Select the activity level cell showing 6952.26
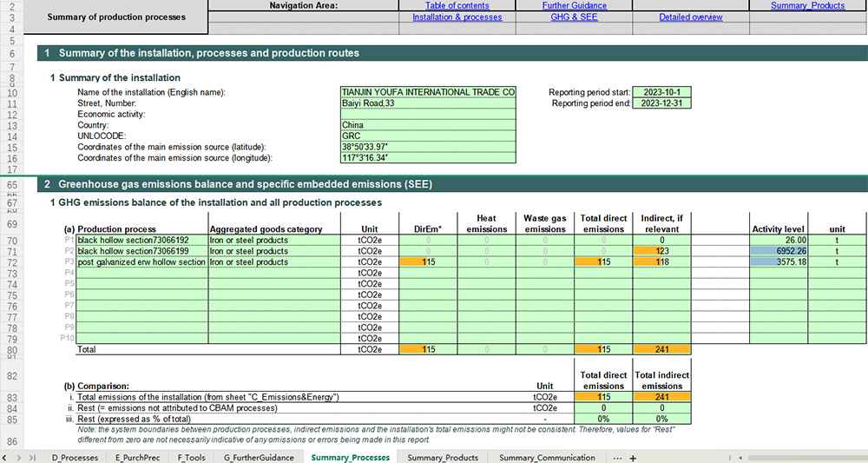This screenshot has width=868, height=463. 779,251
